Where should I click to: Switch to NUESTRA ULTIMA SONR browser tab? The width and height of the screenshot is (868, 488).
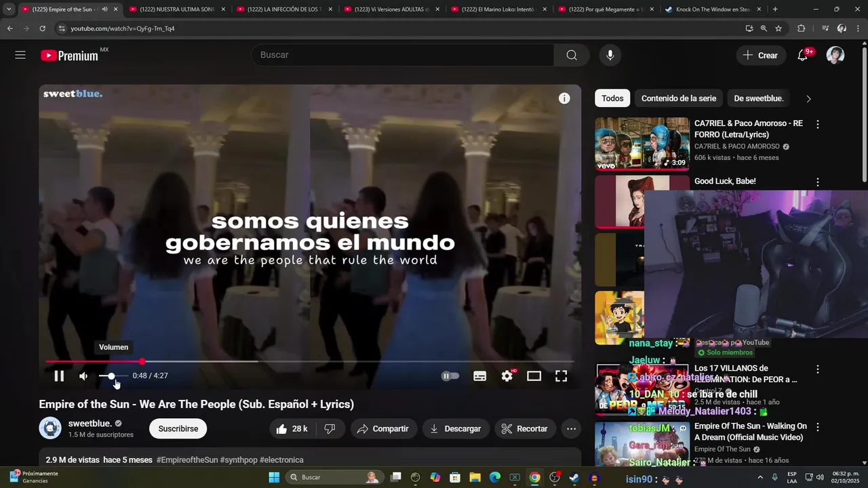click(178, 9)
